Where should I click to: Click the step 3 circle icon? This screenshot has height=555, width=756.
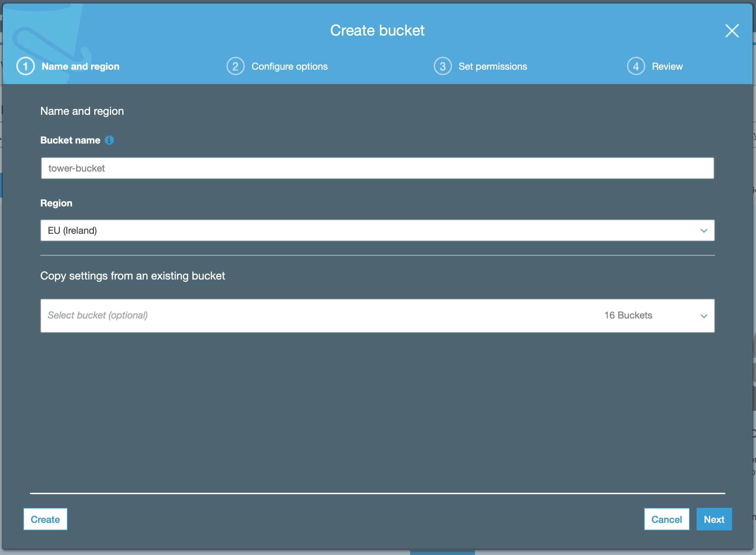[x=443, y=66]
